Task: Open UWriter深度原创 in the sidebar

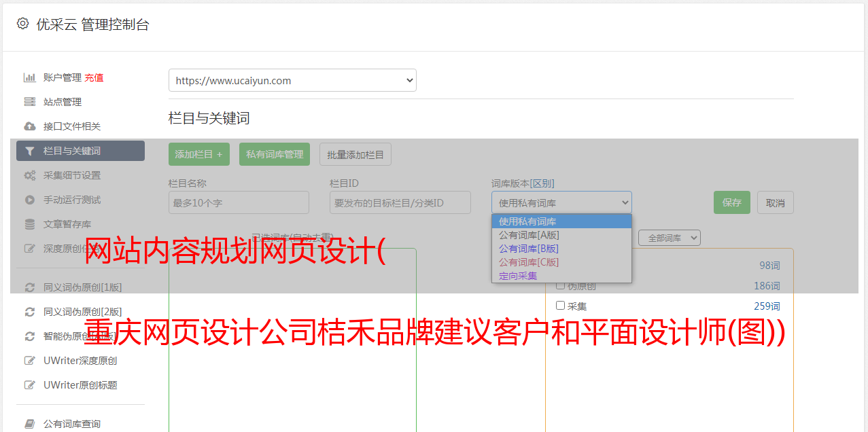Action: pos(80,361)
